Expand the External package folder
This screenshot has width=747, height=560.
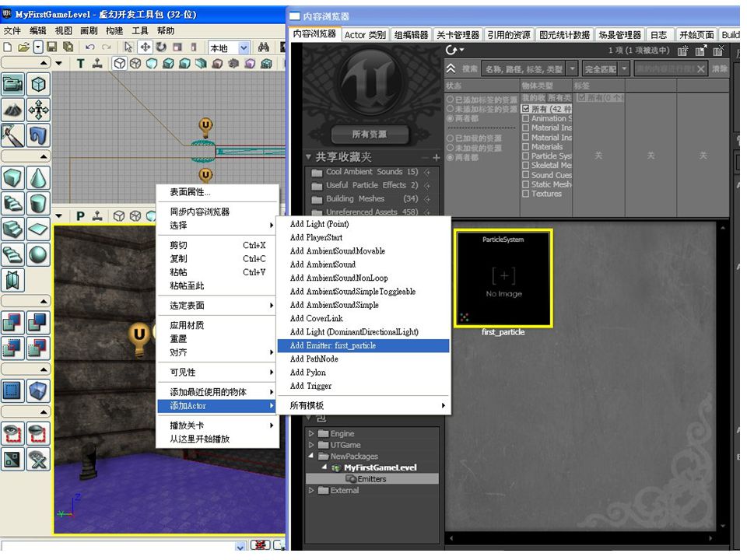[x=311, y=490]
